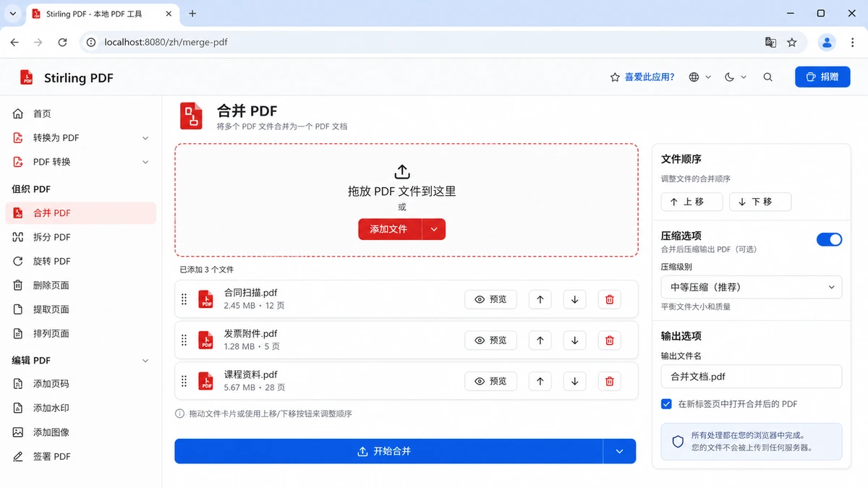Image resolution: width=868 pixels, height=488 pixels.
Task: Delete 课程资料.pdf with trash icon
Action: point(609,381)
